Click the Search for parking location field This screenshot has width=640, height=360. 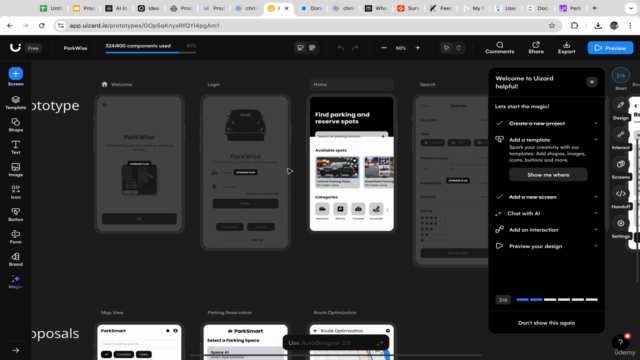[x=351, y=136]
